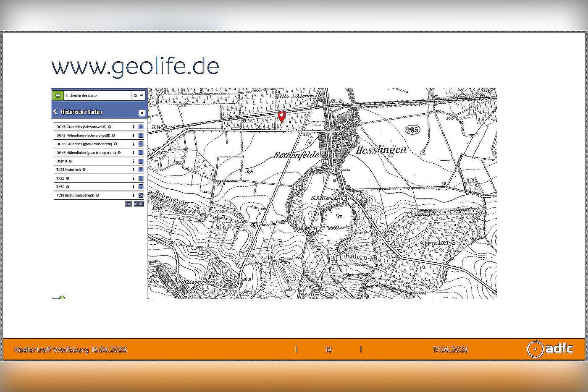The width and height of the screenshot is (588, 392).
Task: Click the magnifier search icon
Action: [135, 96]
